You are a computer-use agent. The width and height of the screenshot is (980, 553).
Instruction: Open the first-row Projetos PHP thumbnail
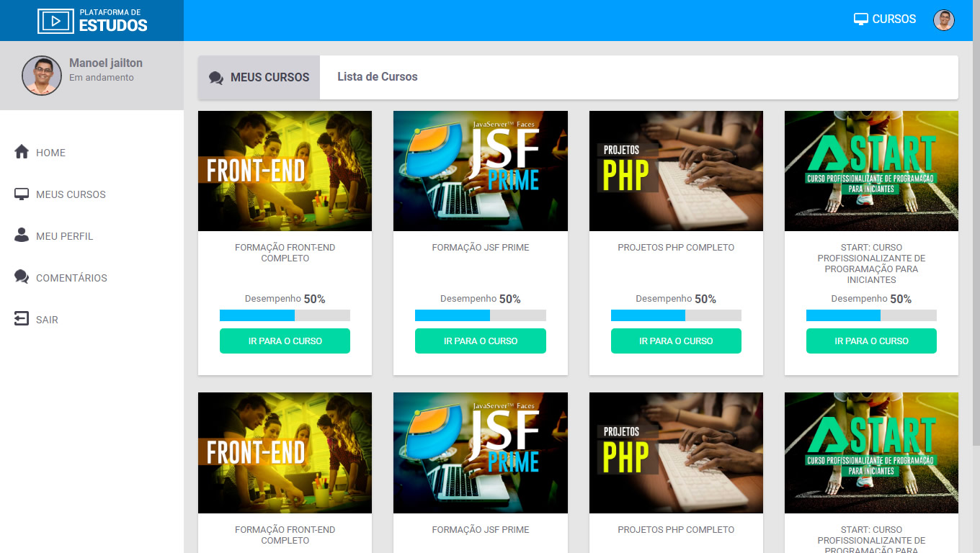click(676, 171)
